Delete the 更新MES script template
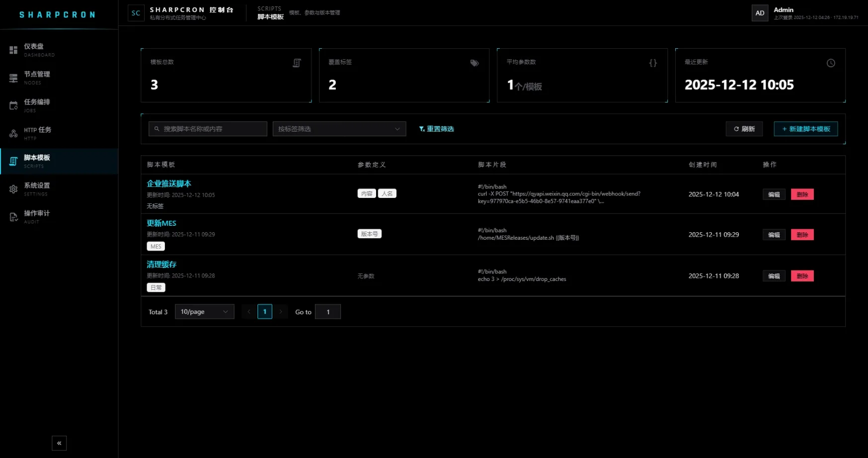Image resolution: width=868 pixels, height=458 pixels. 802,235
